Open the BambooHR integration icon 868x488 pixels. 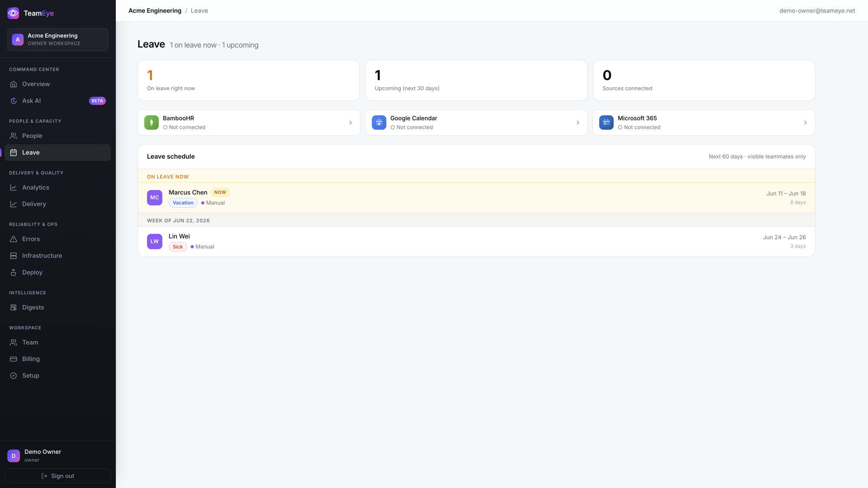pos(151,122)
